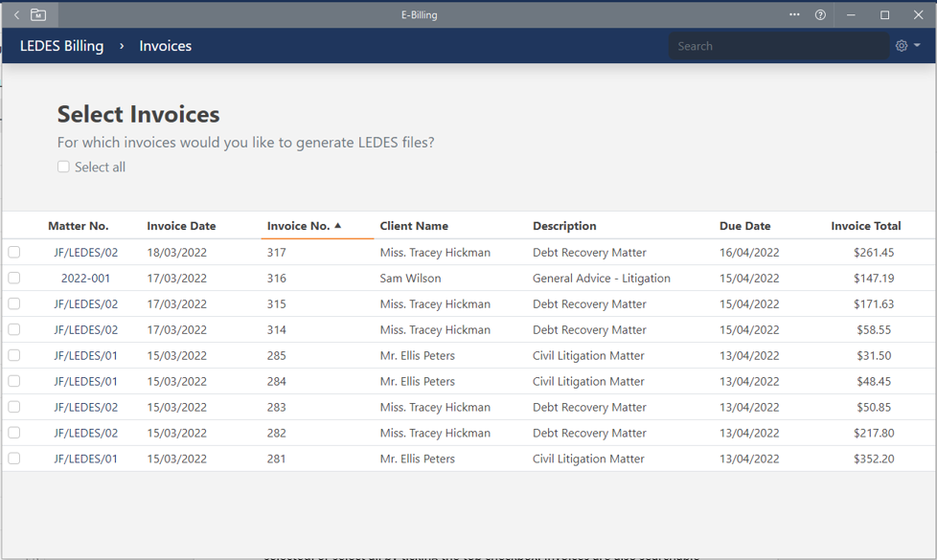
Task: Select invoice 316 row checkbox
Action: (14, 279)
